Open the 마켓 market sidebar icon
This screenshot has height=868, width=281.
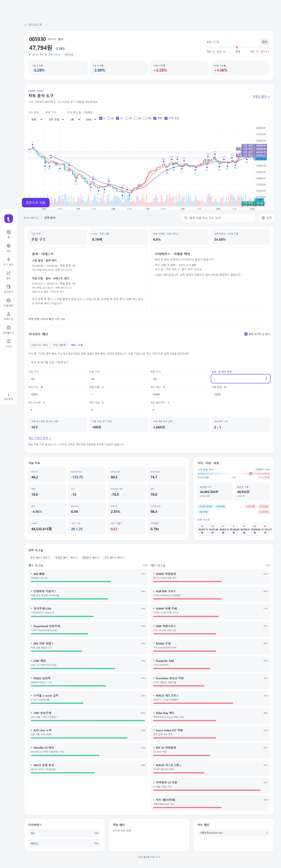(x=8, y=246)
